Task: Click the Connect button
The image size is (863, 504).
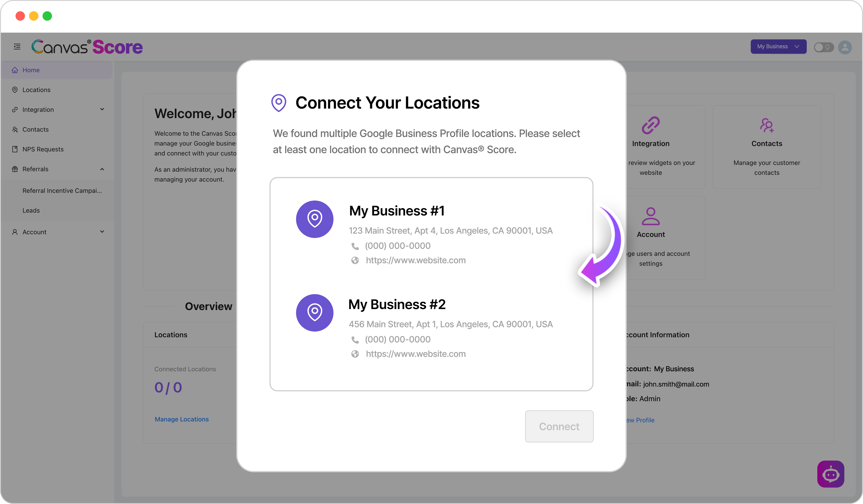Action: click(559, 426)
